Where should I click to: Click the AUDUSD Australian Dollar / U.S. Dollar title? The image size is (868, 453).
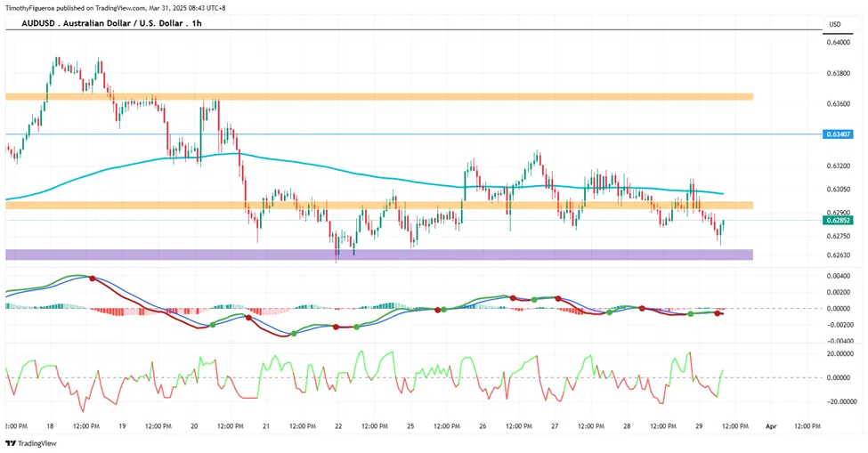coord(111,23)
